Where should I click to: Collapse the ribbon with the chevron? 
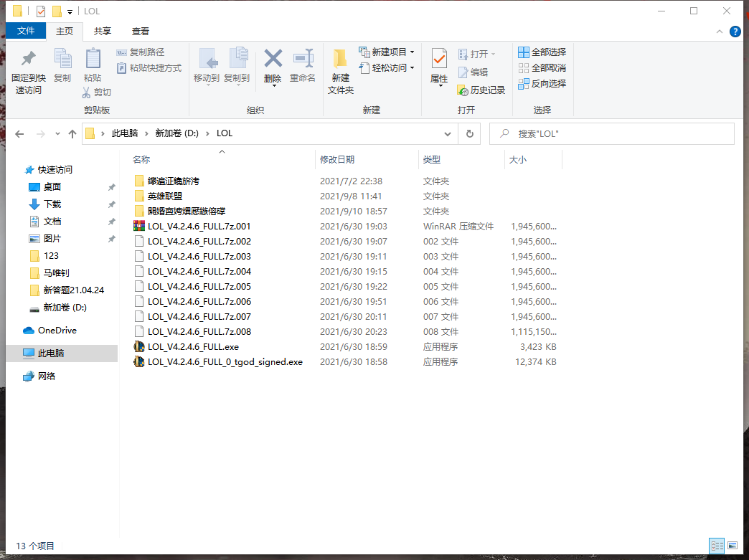click(x=720, y=32)
